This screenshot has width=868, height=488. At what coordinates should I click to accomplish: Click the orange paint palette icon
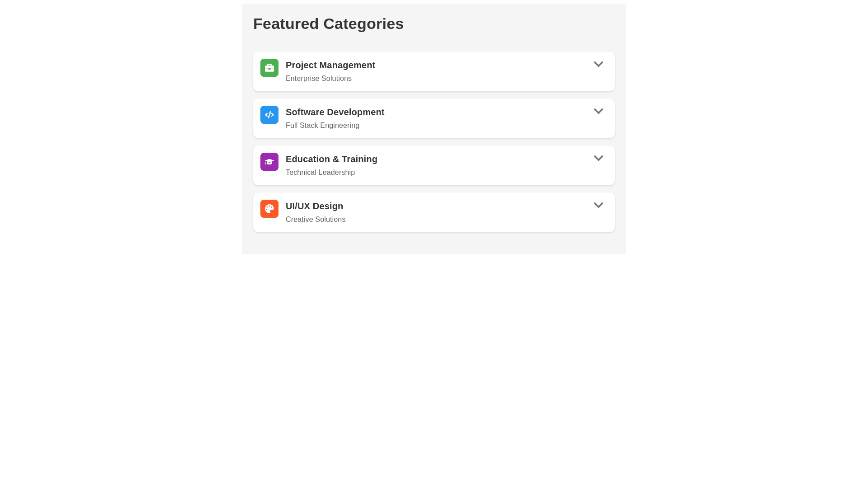click(269, 209)
